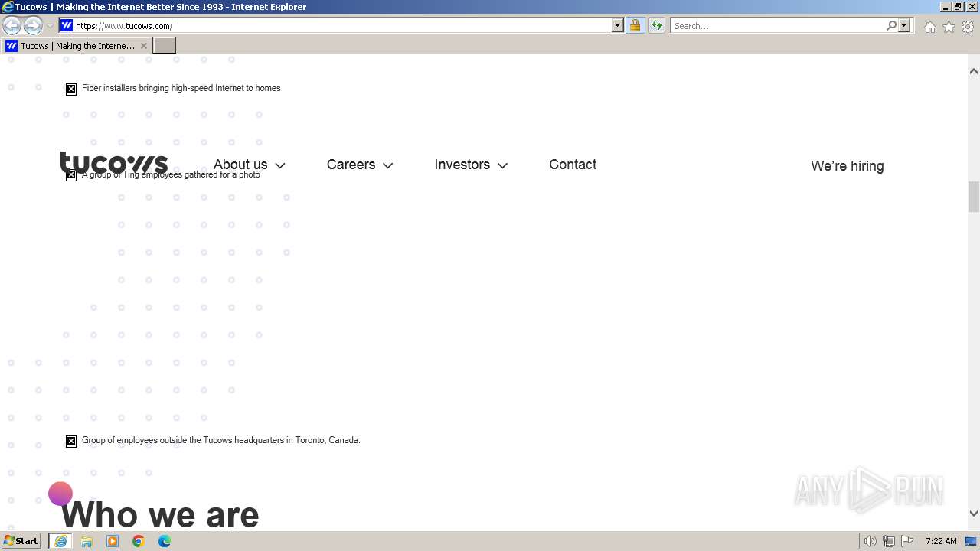Viewport: 980px width, 551px height.
Task: Click the Internet Explorer taskbar icon
Action: 60,541
